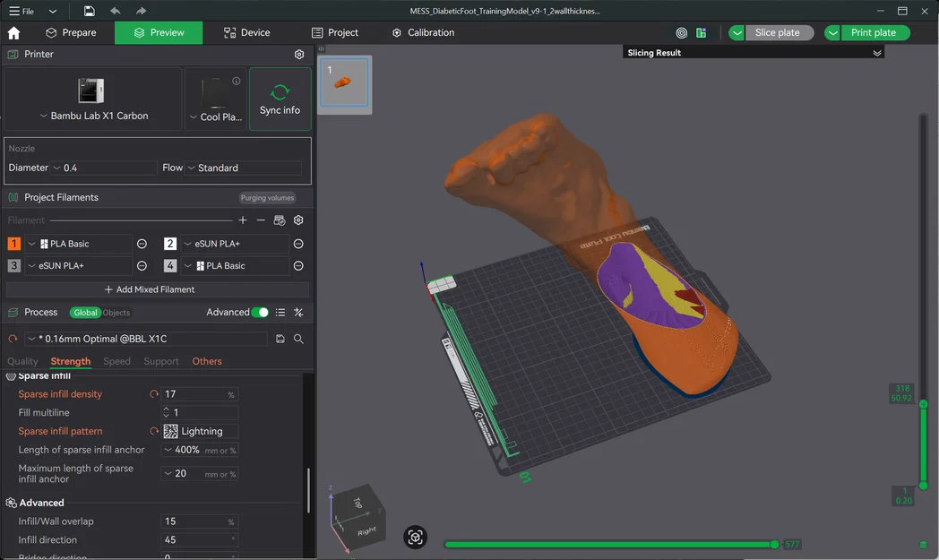Open the Print plate dropdown arrow
The height and width of the screenshot is (560, 939).
click(x=832, y=33)
